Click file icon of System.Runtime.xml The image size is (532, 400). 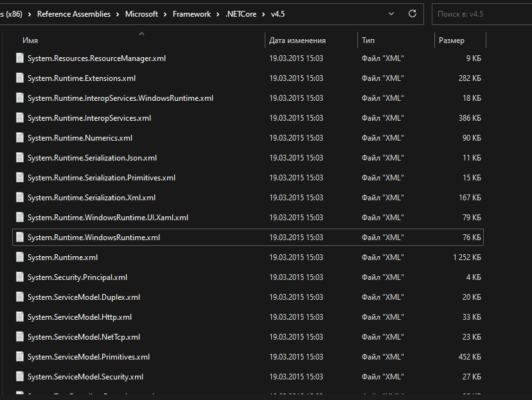pos(20,257)
